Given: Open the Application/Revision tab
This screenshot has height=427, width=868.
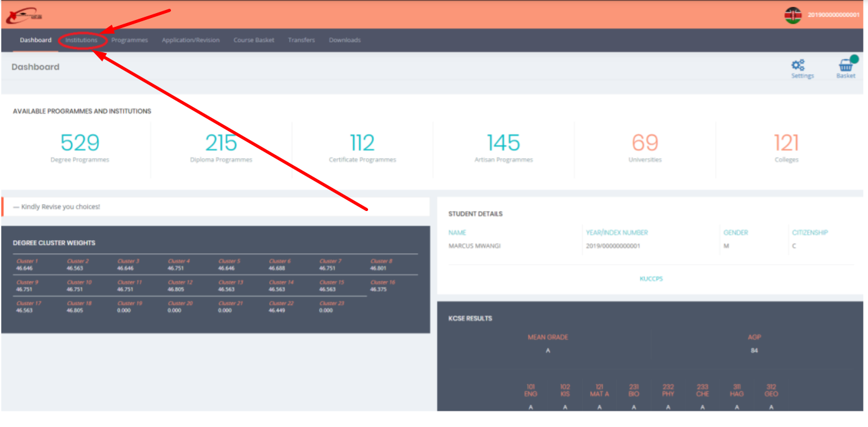Looking at the screenshot, I should coord(190,40).
